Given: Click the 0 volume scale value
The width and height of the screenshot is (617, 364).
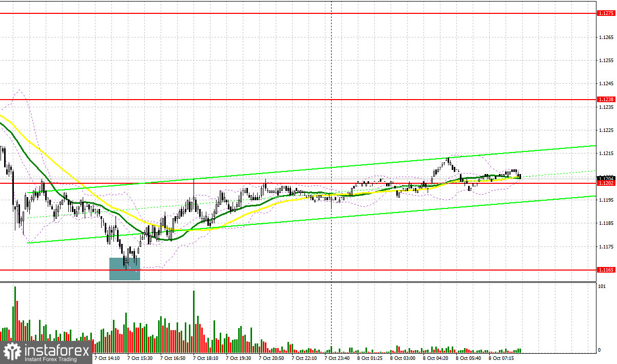Looking at the screenshot, I should (x=600, y=350).
